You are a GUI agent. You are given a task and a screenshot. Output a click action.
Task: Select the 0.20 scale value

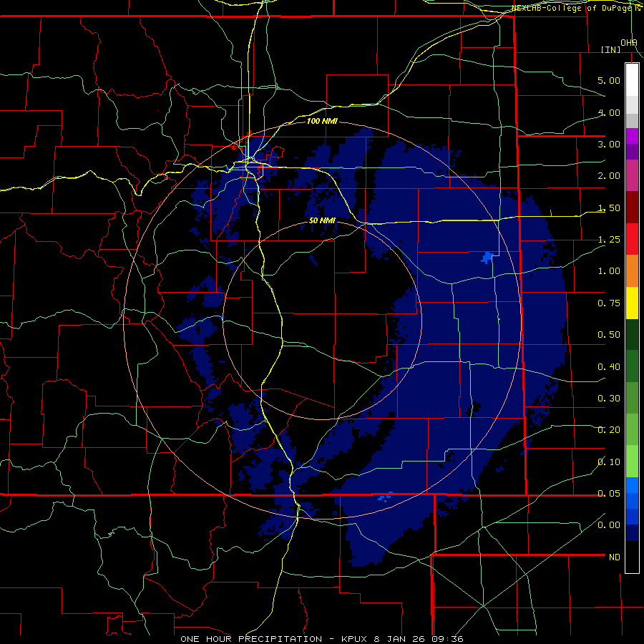pyautogui.click(x=609, y=430)
